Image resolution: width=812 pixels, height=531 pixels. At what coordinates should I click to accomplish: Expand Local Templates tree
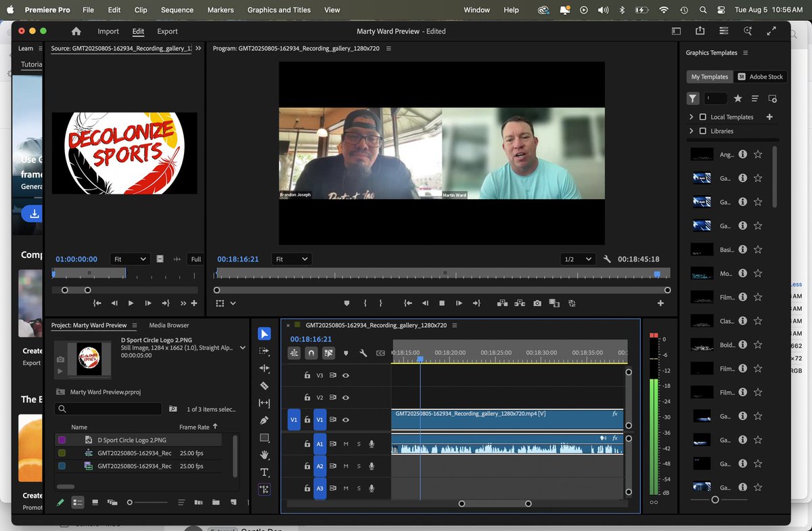point(691,117)
